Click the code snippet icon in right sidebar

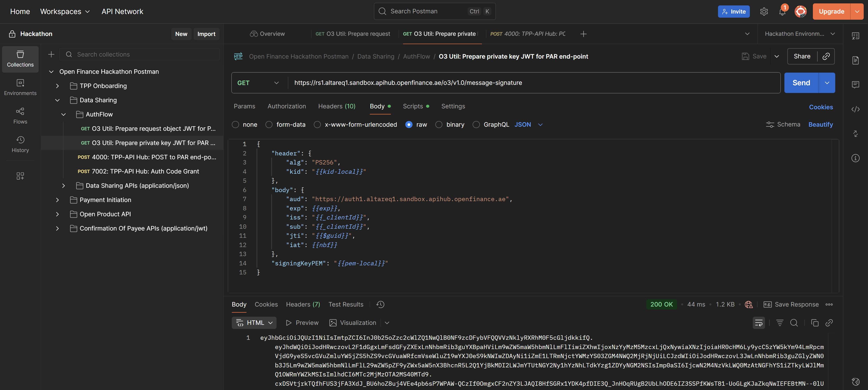point(855,109)
